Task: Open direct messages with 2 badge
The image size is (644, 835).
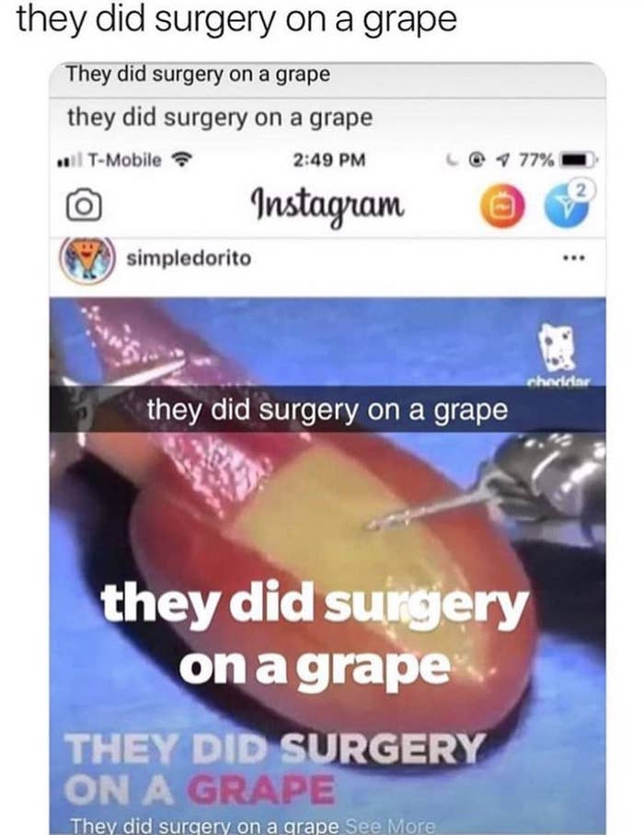Action: (x=568, y=204)
